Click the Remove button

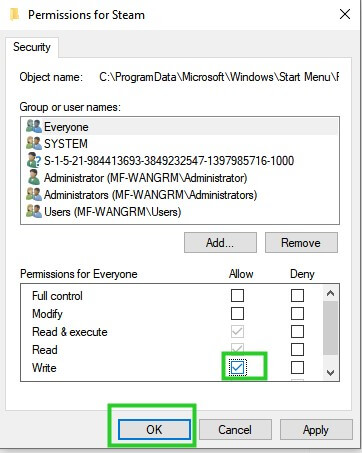301,243
